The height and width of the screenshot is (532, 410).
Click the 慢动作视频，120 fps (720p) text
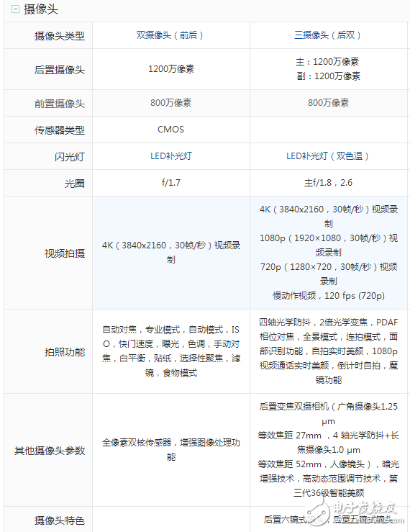click(x=329, y=296)
